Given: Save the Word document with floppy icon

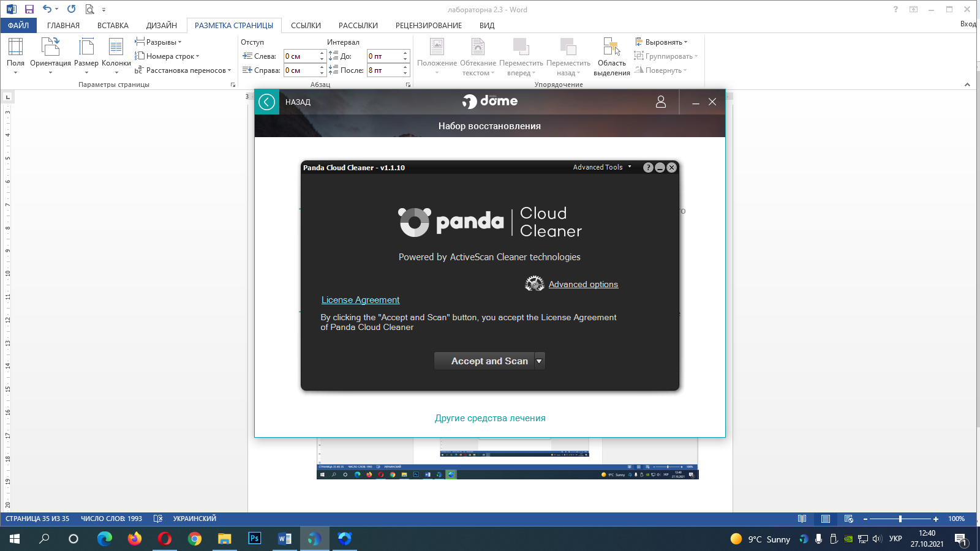Looking at the screenshot, I should (29, 9).
